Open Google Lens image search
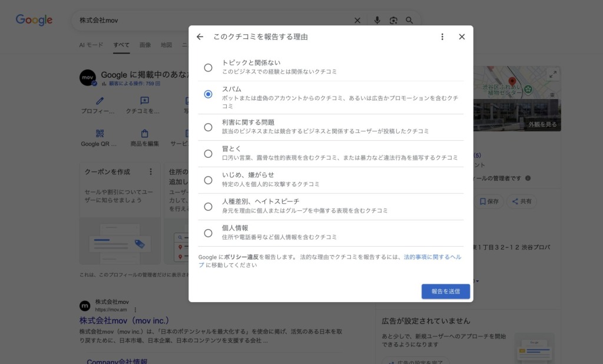This screenshot has width=603, height=364. 393,20
